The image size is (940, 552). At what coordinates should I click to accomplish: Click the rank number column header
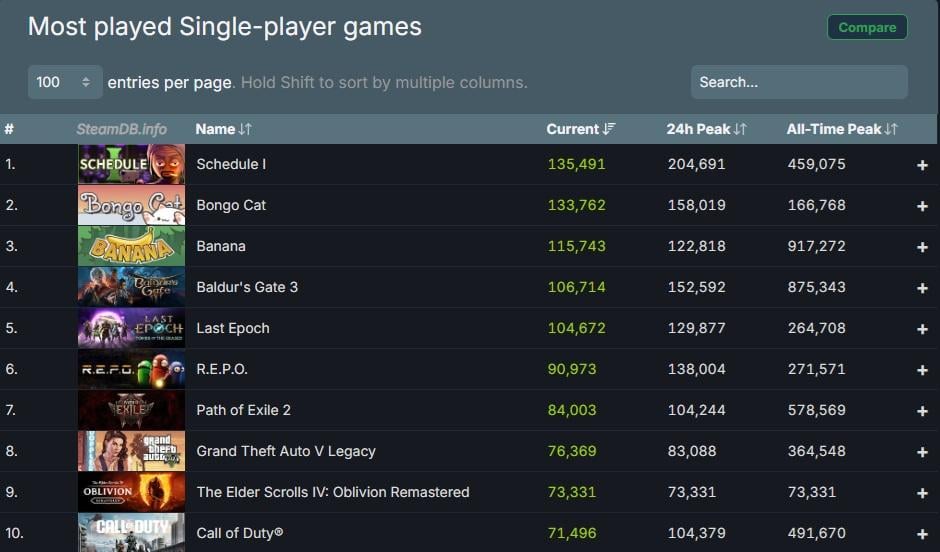coord(9,129)
